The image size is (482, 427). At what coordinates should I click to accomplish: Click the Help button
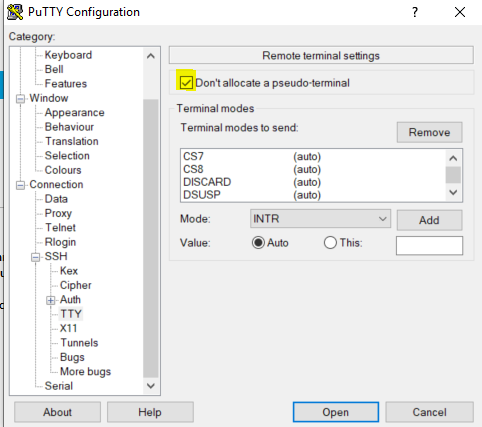(150, 412)
